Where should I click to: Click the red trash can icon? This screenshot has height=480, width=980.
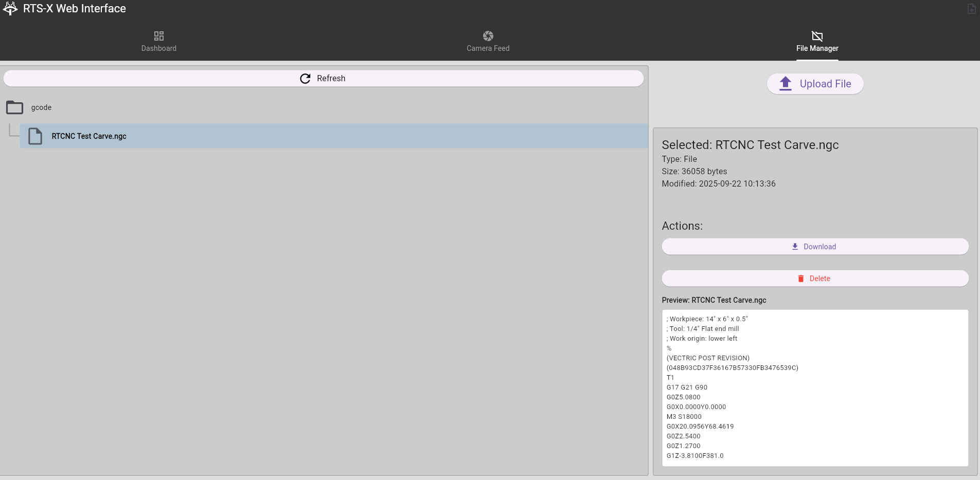[x=800, y=279]
